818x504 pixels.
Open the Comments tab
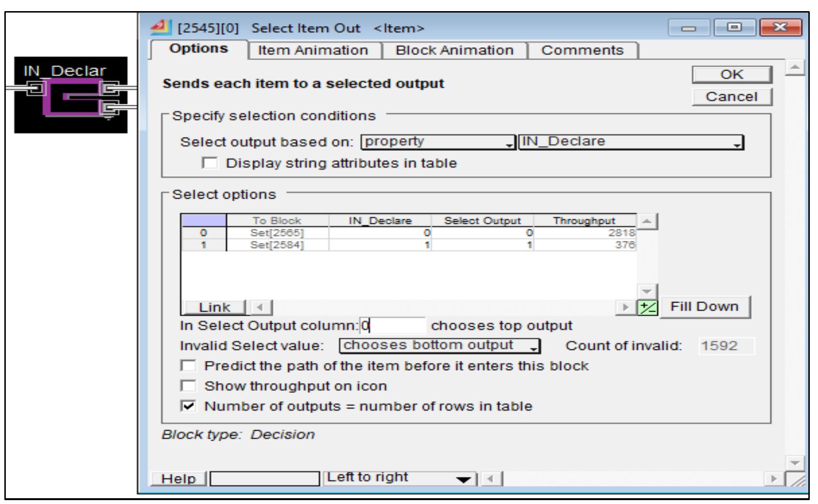click(582, 50)
